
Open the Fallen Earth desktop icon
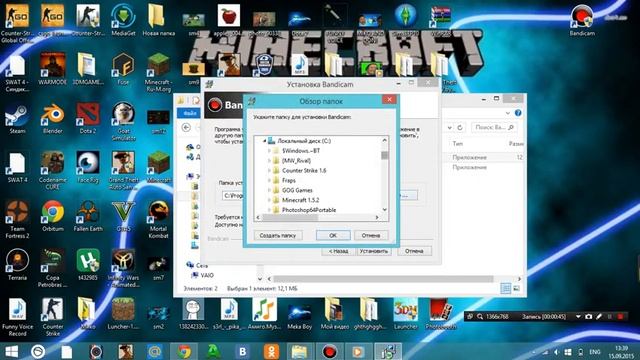(88, 216)
